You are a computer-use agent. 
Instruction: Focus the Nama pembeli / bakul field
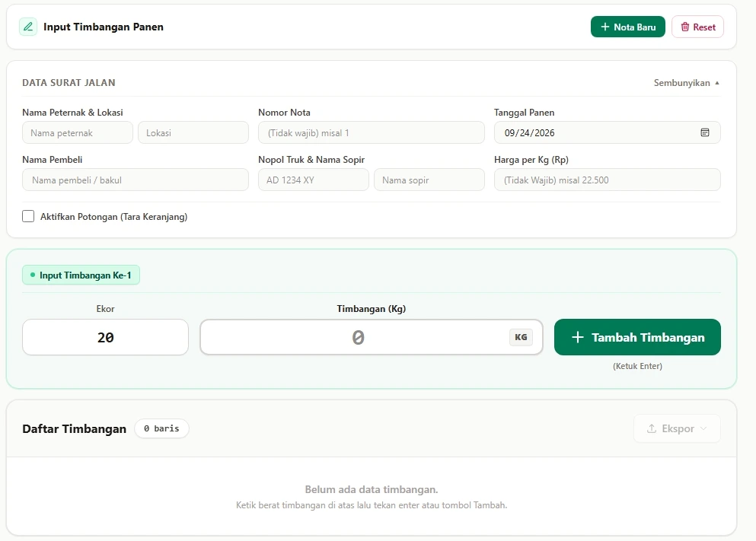(x=136, y=180)
